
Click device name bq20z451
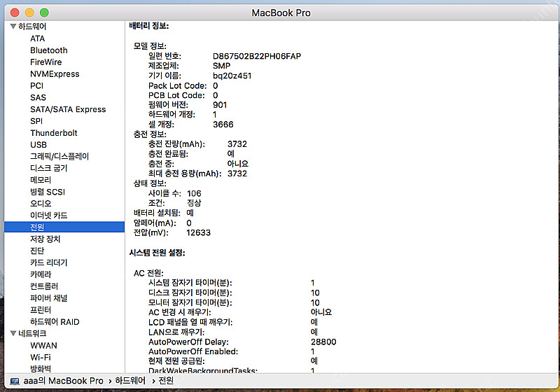(x=232, y=76)
